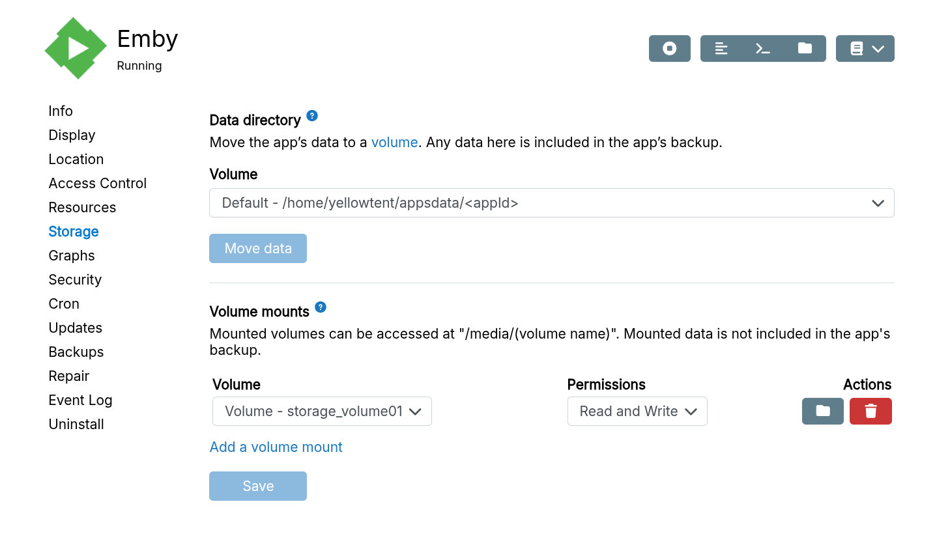935x560 pixels.
Task: Browse mounted volume folder icon
Action: 822,412
